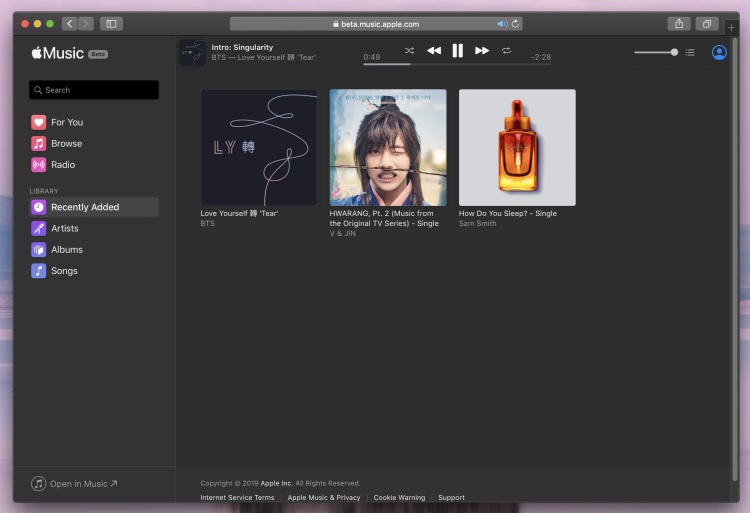
Task: Click the Love Yourself 轉 'Tear' title
Action: pyautogui.click(x=239, y=213)
